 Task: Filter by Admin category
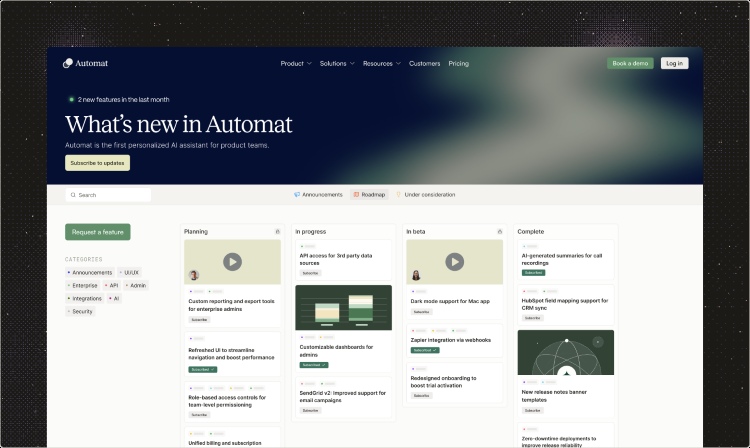pyautogui.click(x=136, y=285)
